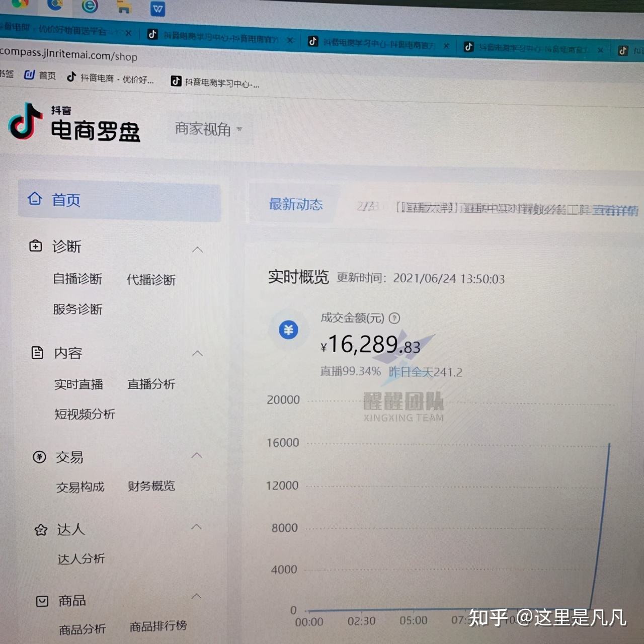Click the 成交金额 help question icon

(x=394, y=318)
